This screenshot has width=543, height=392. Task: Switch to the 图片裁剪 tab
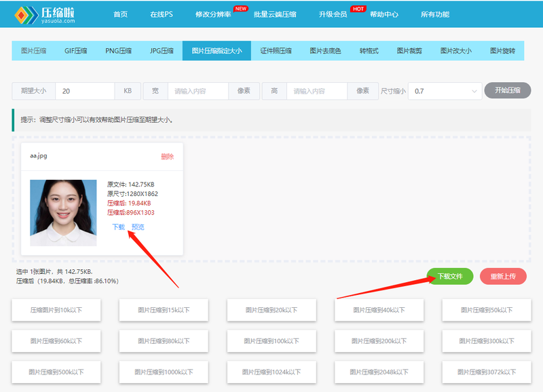click(410, 51)
